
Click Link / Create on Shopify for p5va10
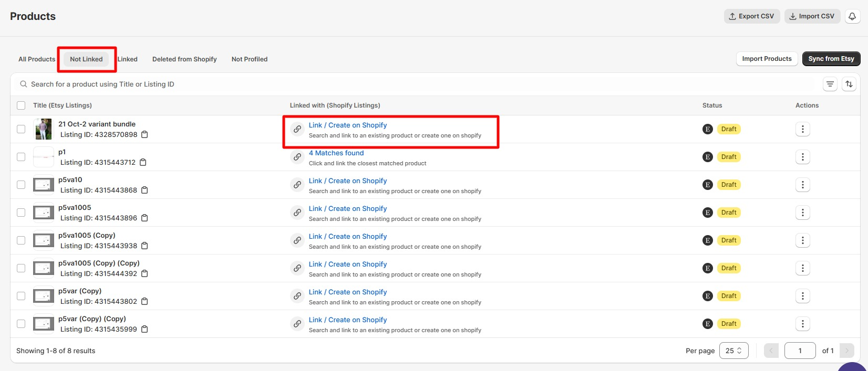348,181
